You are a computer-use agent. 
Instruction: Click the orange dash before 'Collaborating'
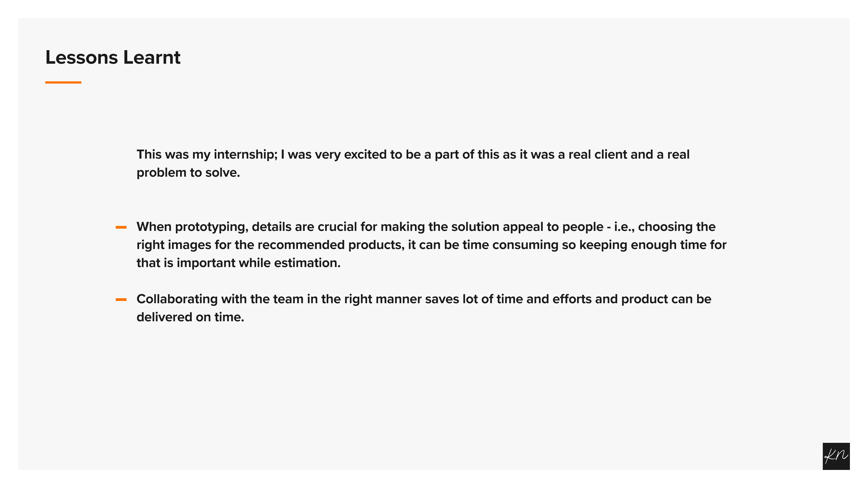(x=121, y=299)
